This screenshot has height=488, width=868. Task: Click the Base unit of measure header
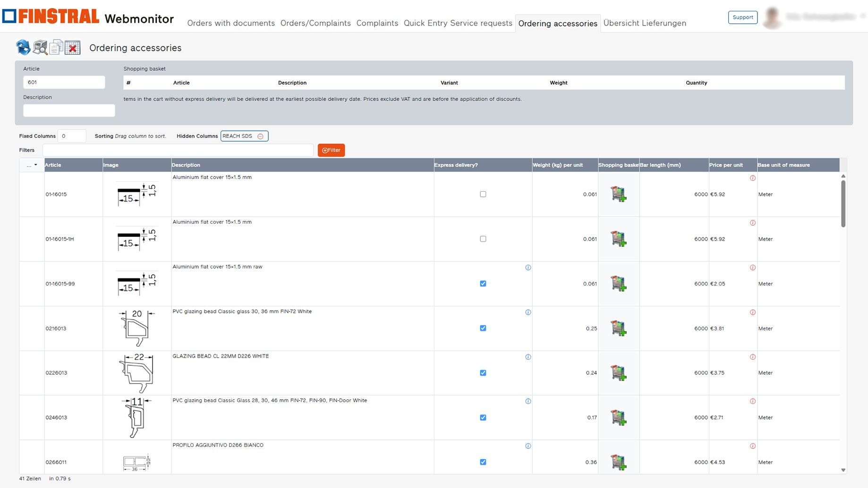click(x=798, y=165)
